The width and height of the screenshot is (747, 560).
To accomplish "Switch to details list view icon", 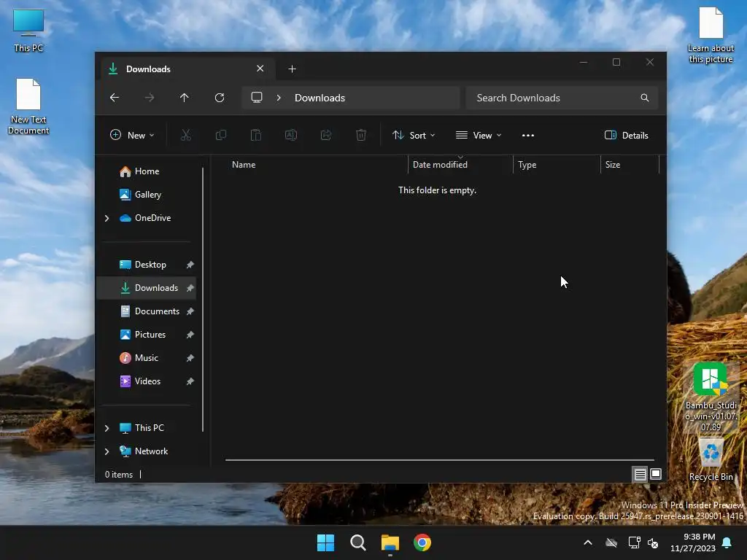I will (x=640, y=474).
